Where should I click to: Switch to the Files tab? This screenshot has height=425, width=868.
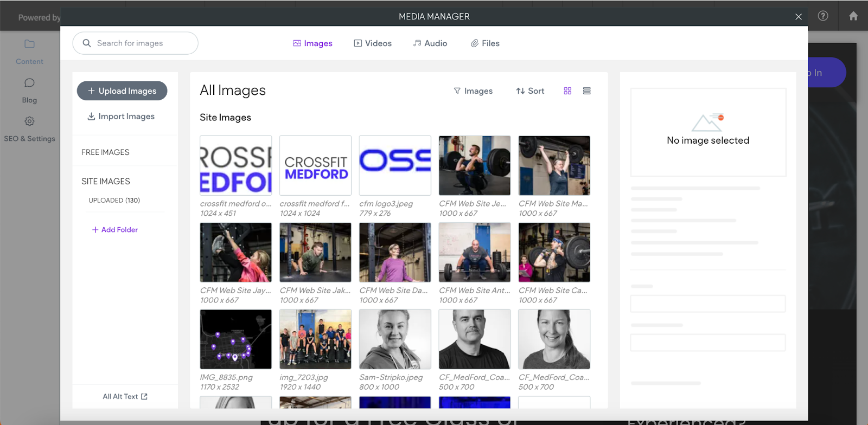tap(485, 43)
